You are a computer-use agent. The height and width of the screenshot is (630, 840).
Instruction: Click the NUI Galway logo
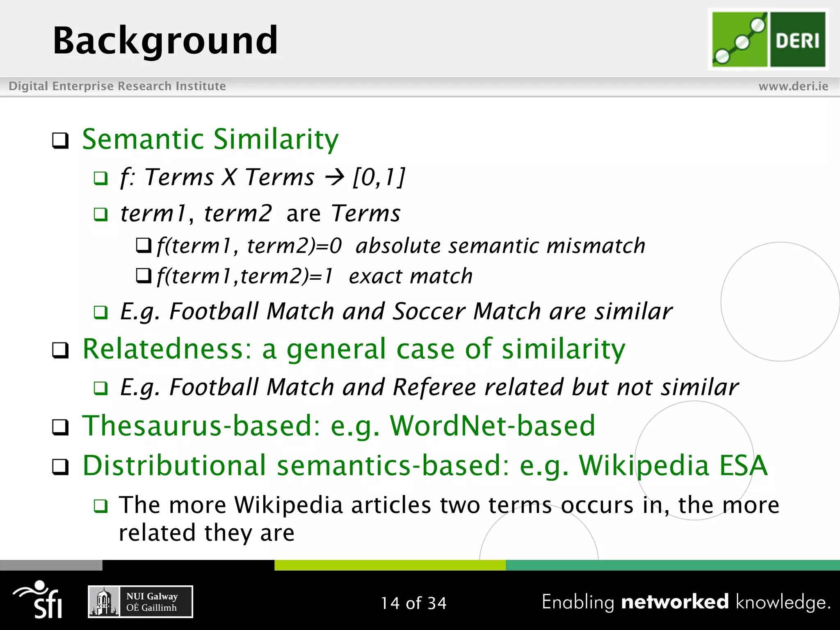[140, 602]
